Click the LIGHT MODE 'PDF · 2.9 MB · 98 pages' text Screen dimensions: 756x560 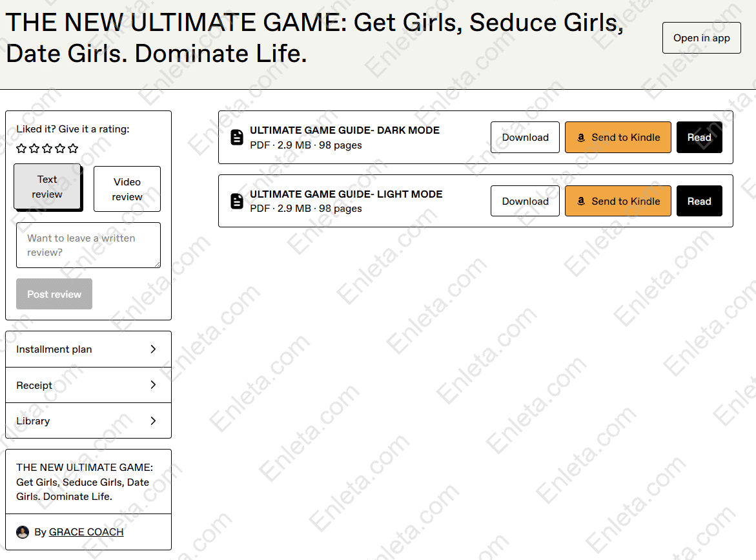click(305, 209)
